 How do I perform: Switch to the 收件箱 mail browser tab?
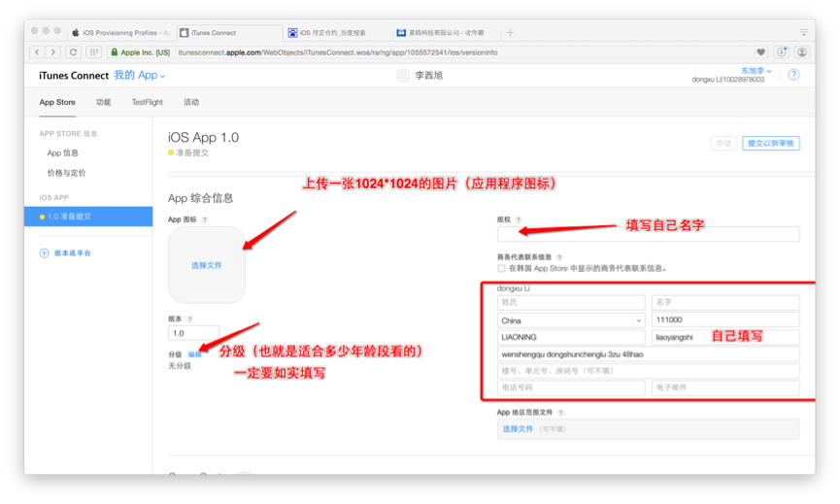[446, 33]
